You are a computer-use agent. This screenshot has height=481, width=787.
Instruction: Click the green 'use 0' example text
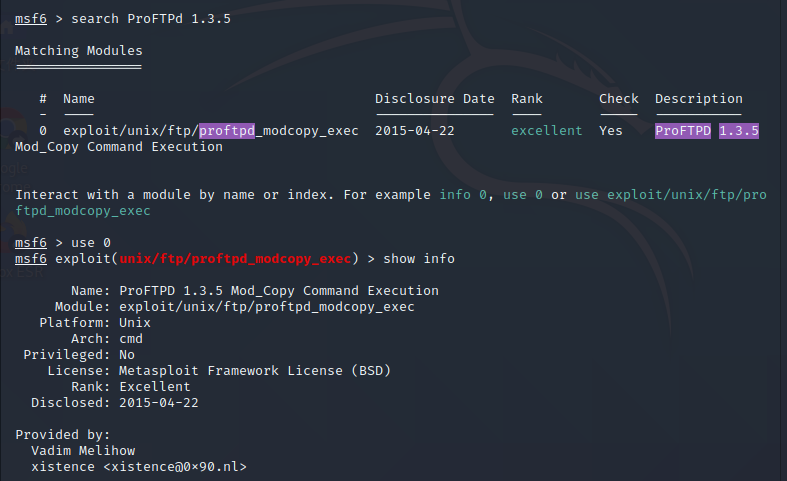526,195
